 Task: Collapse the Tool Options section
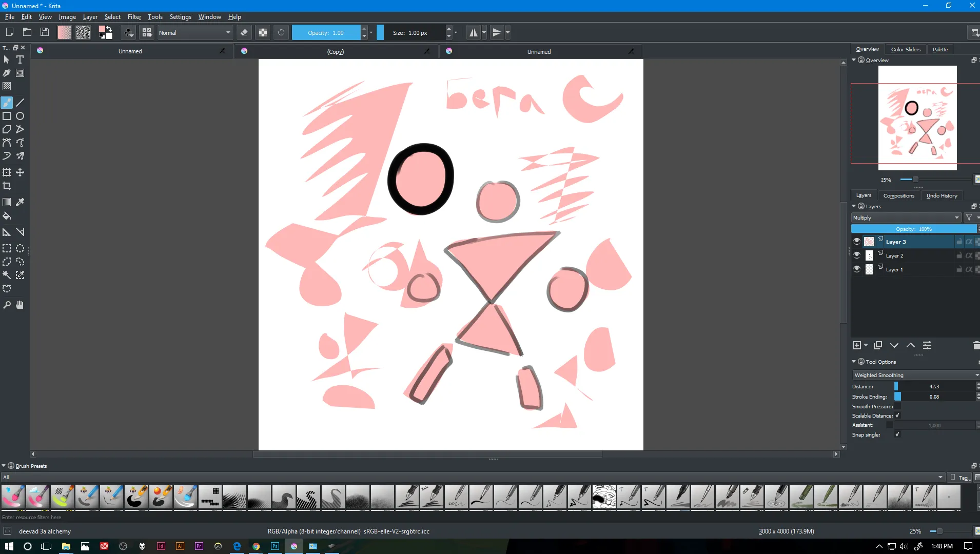click(853, 362)
